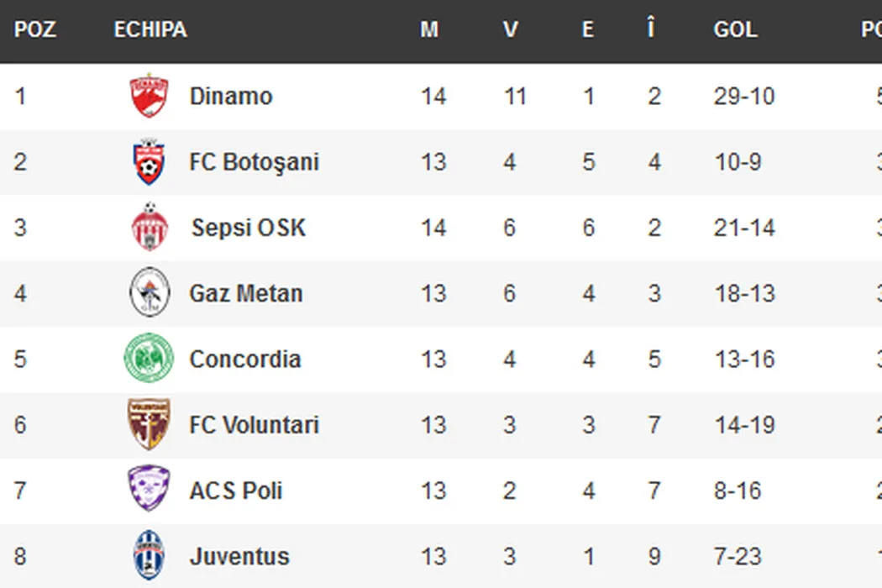Viewport: 882px width, 588px height.
Task: Click the Juventus striped club crest
Action: [x=150, y=555]
